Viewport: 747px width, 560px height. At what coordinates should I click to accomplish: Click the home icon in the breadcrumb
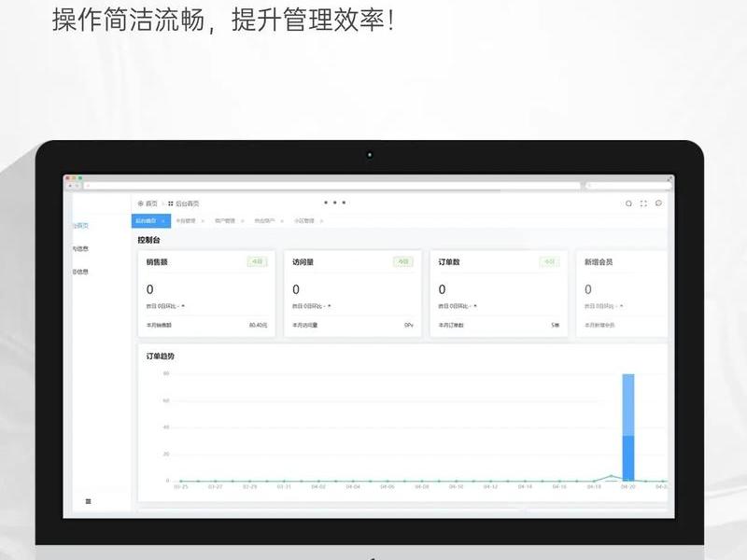pyautogui.click(x=141, y=203)
